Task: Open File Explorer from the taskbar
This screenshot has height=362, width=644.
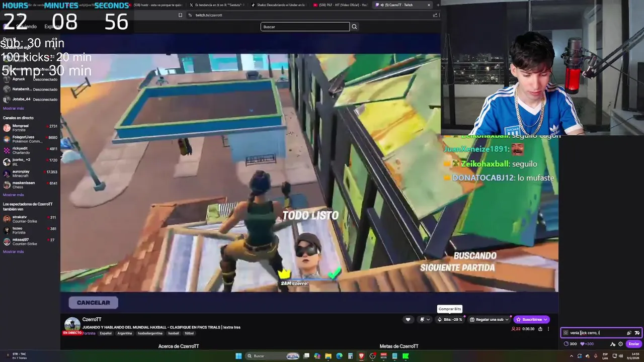Action: point(328,356)
